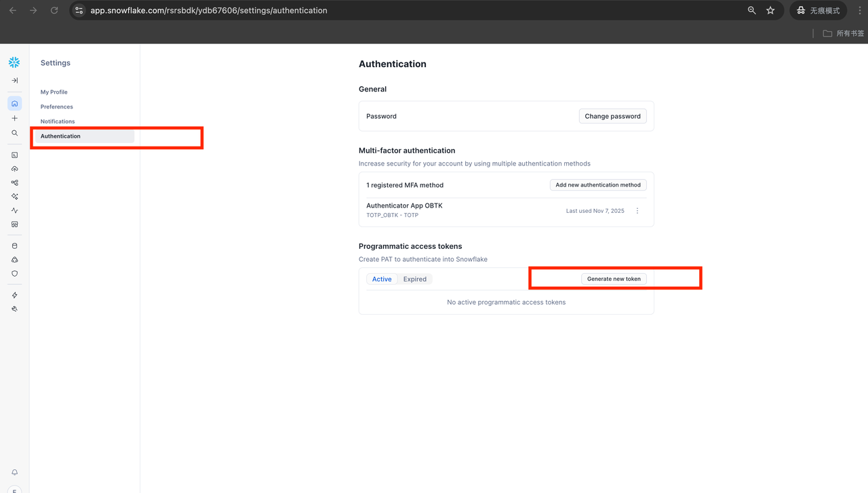Screen dimensions: 868x493
Task: Open the cloud upload Ingestion icon
Action: coord(14,169)
